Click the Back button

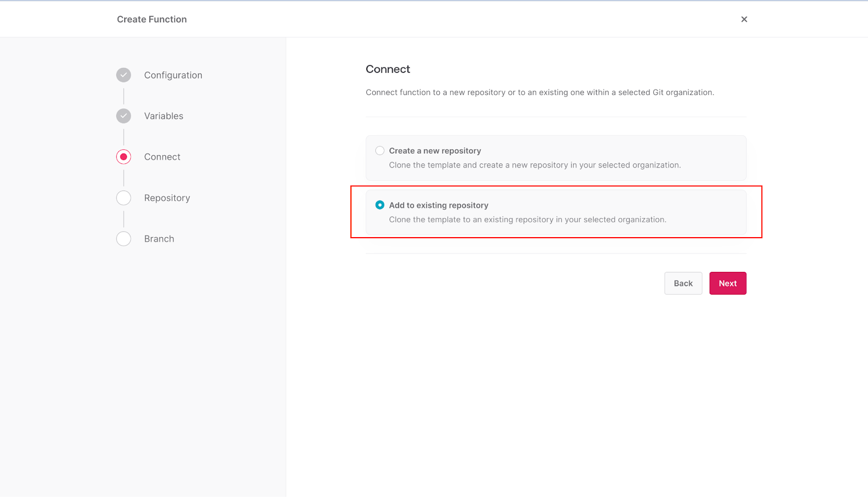[x=683, y=283]
